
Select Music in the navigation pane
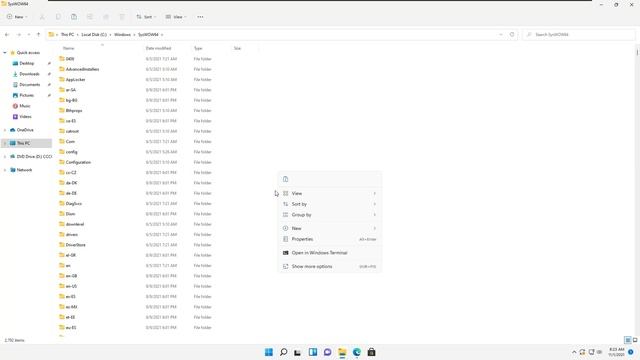point(24,106)
